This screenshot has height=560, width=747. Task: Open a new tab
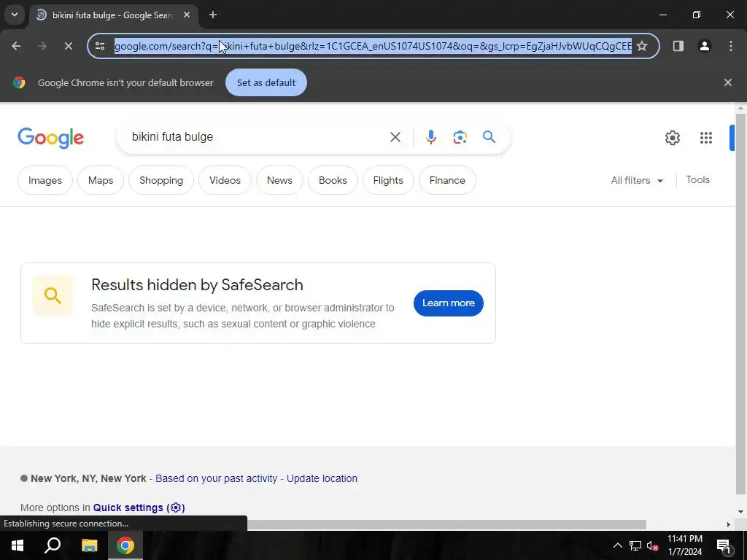(x=213, y=15)
